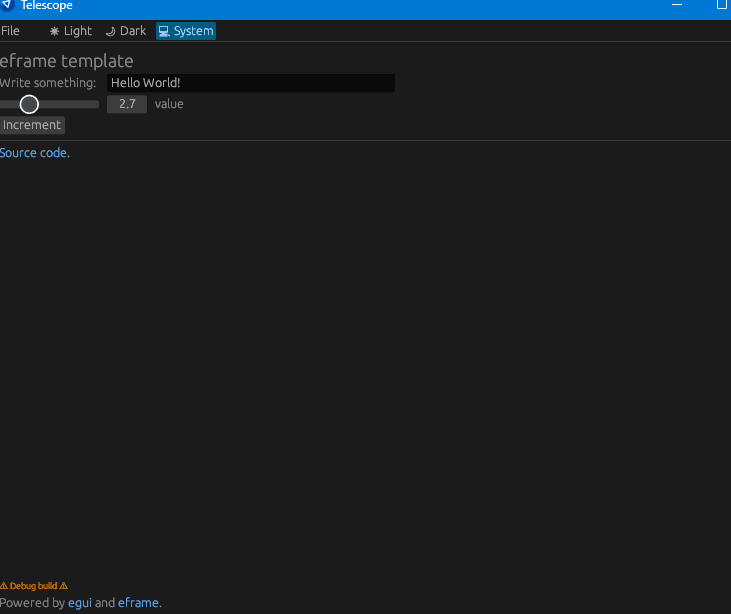The width and height of the screenshot is (731, 614).
Task: Focus the Hello World! text field
Action: click(x=250, y=83)
